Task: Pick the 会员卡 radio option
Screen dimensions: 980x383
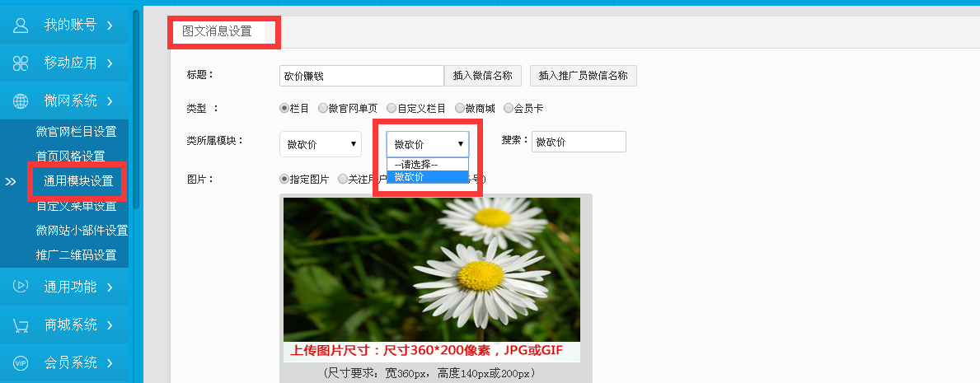Action: click(509, 108)
